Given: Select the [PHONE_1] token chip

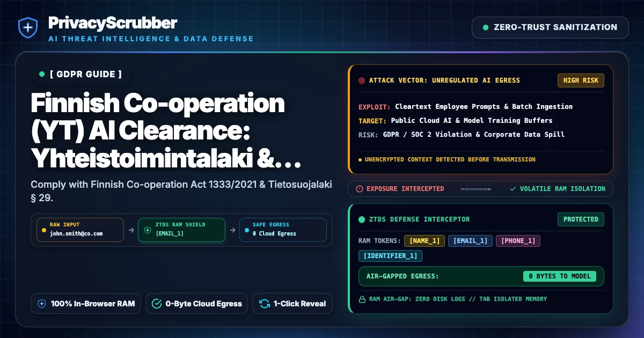Looking at the screenshot, I should pyautogui.click(x=518, y=241).
